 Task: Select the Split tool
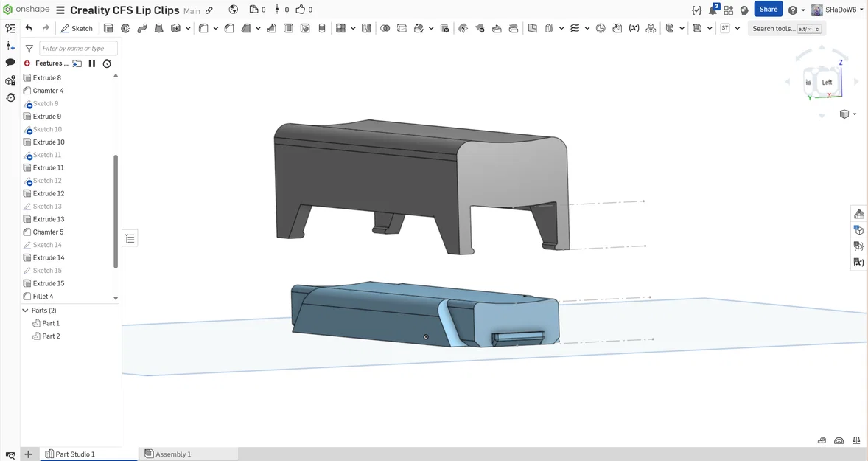(402, 28)
